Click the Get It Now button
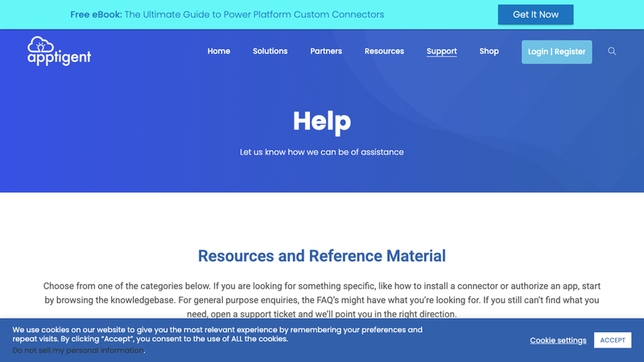The width and height of the screenshot is (644, 362). coord(535,14)
